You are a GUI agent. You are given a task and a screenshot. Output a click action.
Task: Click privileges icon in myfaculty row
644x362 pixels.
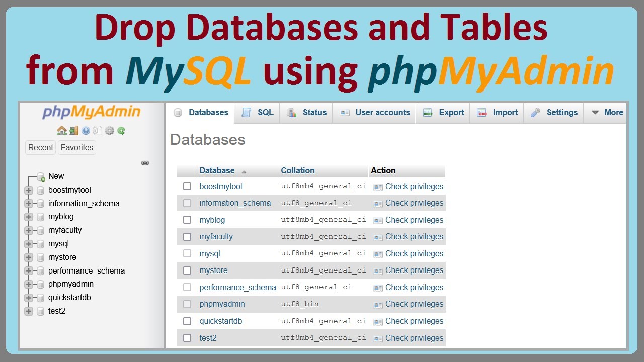click(378, 237)
